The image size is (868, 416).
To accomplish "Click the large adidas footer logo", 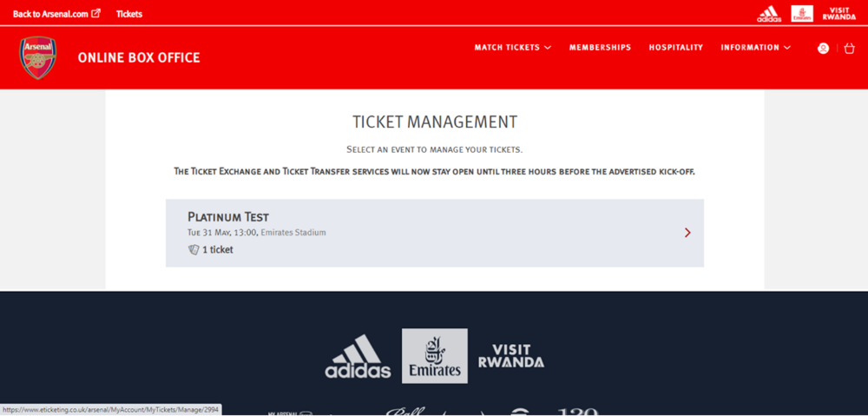I will [x=358, y=356].
